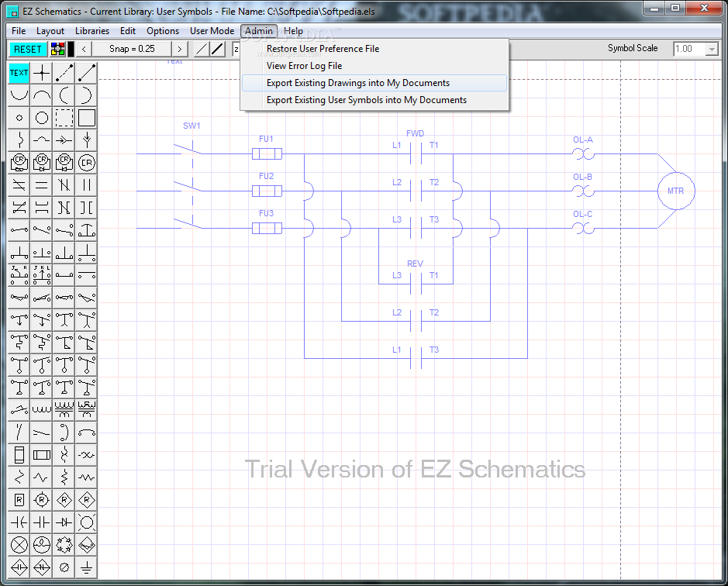Pick the curved-plate capacitor symbol
Screen dimensions: 728x586
coord(19,522)
